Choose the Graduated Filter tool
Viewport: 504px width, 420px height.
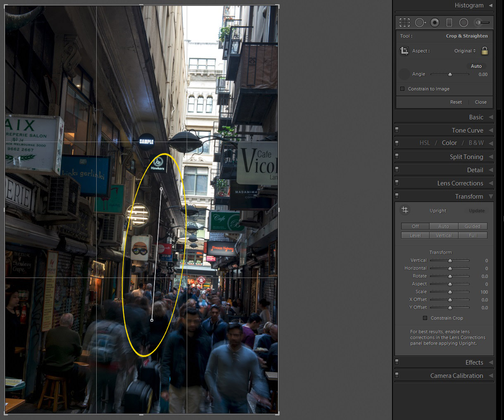coord(449,23)
